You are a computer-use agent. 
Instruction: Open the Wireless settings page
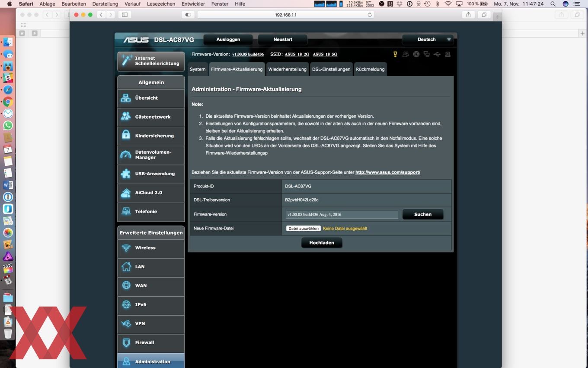coord(151,248)
